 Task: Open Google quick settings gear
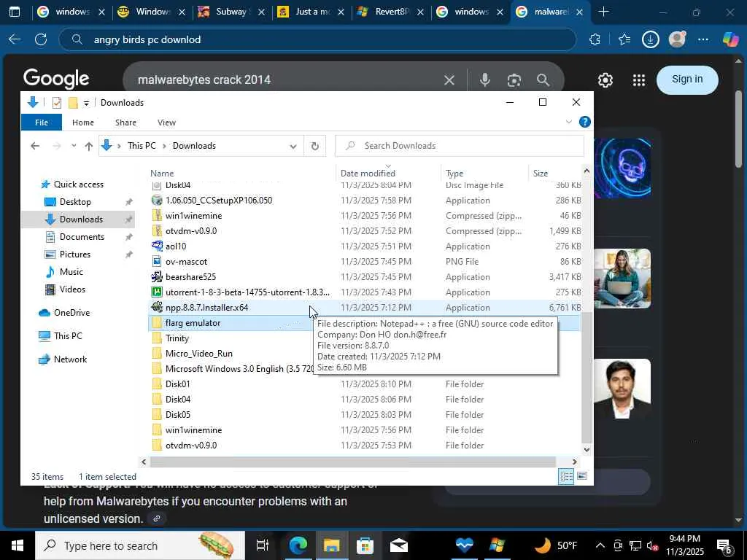coord(605,80)
